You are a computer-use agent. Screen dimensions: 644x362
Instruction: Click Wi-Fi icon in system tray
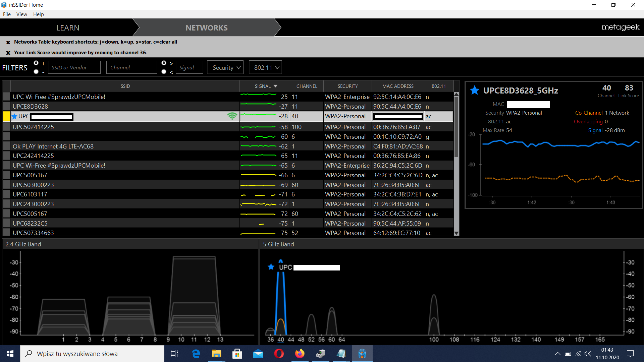pos(578,354)
